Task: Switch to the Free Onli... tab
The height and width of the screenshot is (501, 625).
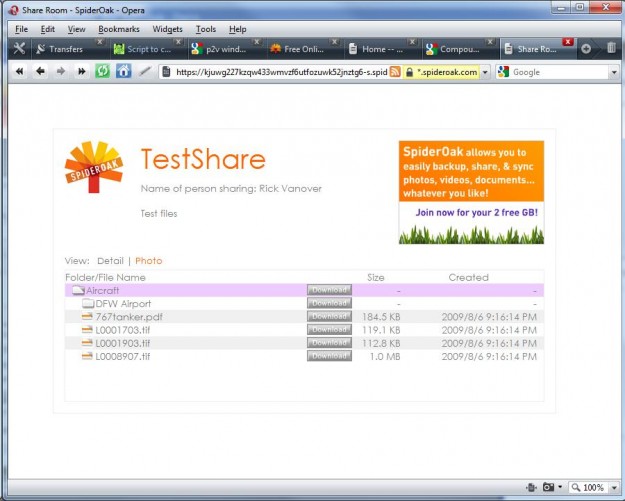Action: (304, 49)
